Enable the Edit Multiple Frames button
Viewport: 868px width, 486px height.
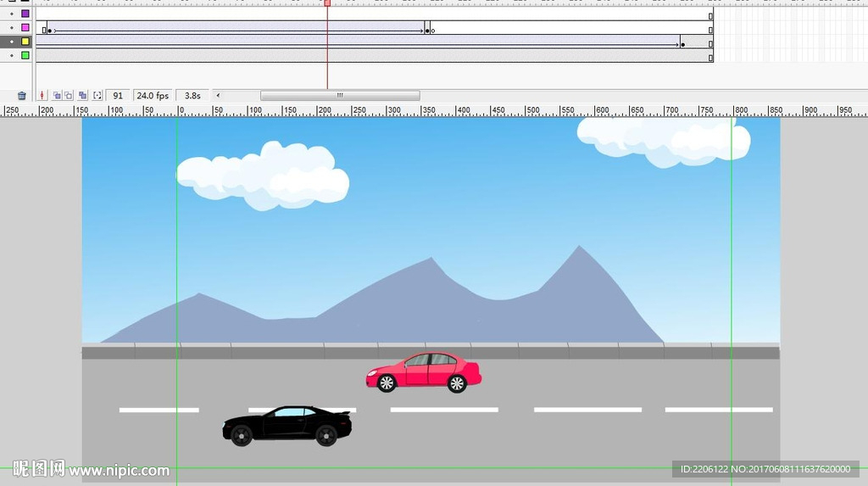[82, 95]
